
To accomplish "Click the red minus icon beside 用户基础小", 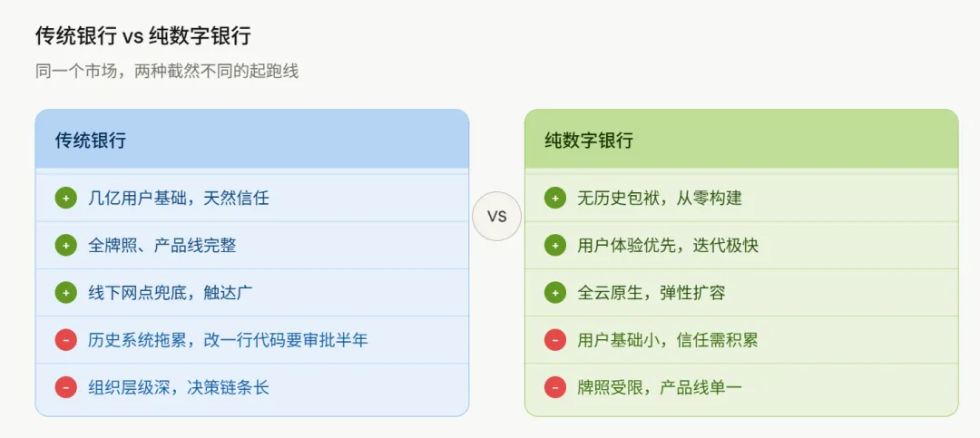I will click(x=555, y=340).
